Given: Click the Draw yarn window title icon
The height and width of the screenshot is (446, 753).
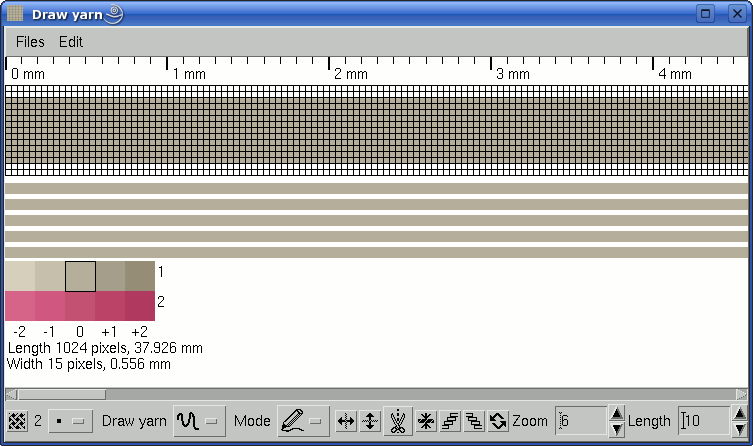Looking at the screenshot, I should point(14,13).
